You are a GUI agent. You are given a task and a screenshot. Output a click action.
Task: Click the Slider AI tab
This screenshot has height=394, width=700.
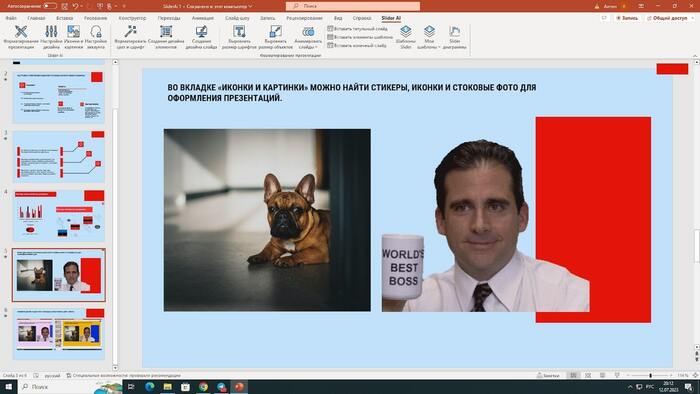[391, 18]
